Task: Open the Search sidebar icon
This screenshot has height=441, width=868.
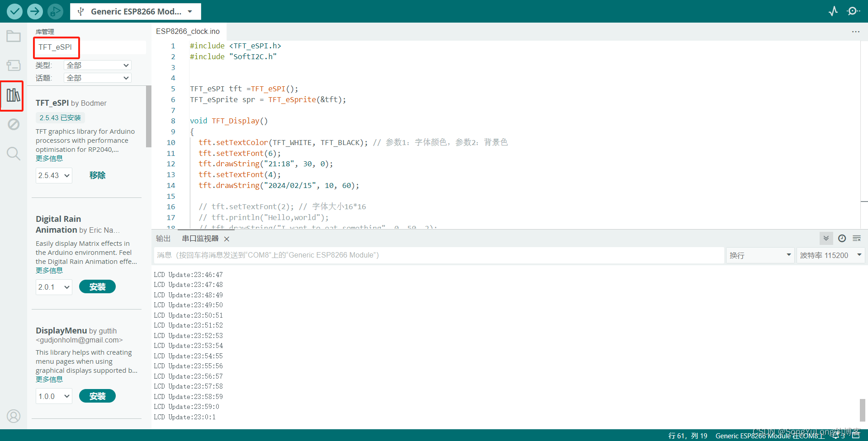Action: (14, 154)
